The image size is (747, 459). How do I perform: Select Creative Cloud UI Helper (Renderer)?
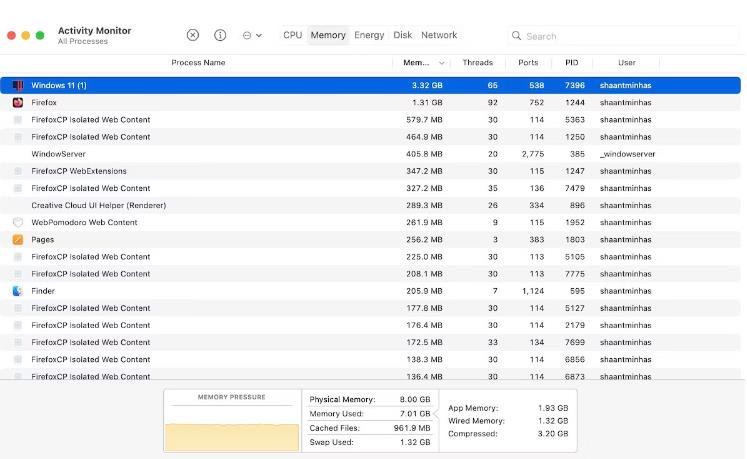[x=99, y=205]
